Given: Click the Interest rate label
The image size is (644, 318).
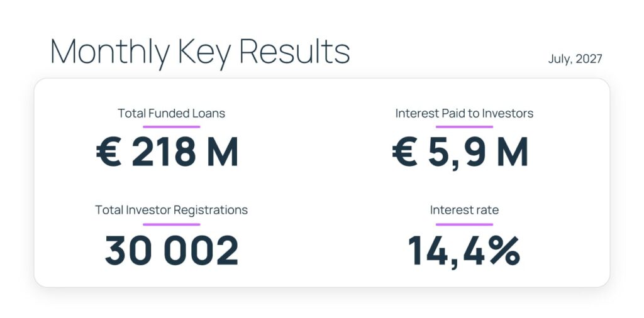Looking at the screenshot, I should 464,210.
